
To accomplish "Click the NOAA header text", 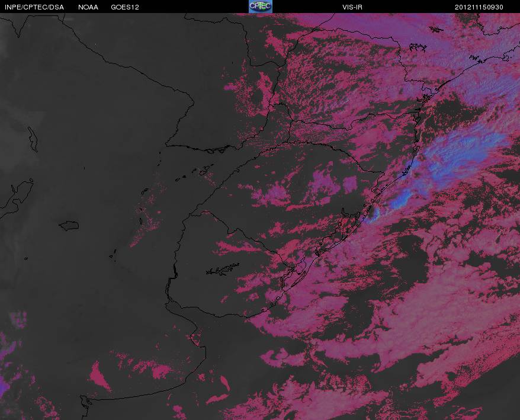I will pyautogui.click(x=88, y=7).
